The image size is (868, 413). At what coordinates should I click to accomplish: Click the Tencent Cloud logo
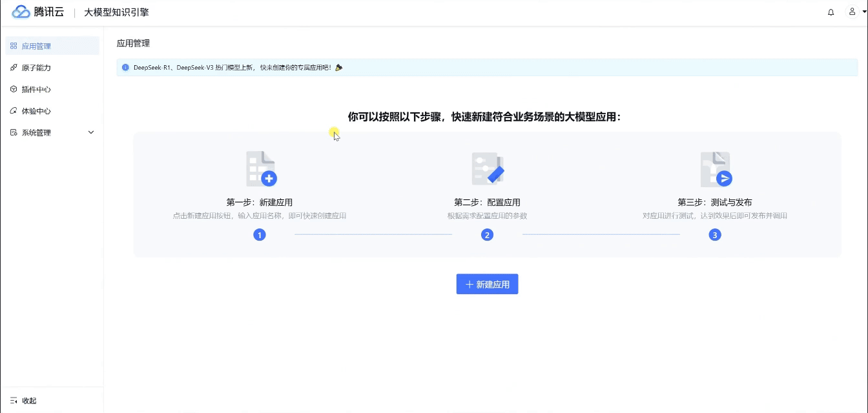point(38,12)
